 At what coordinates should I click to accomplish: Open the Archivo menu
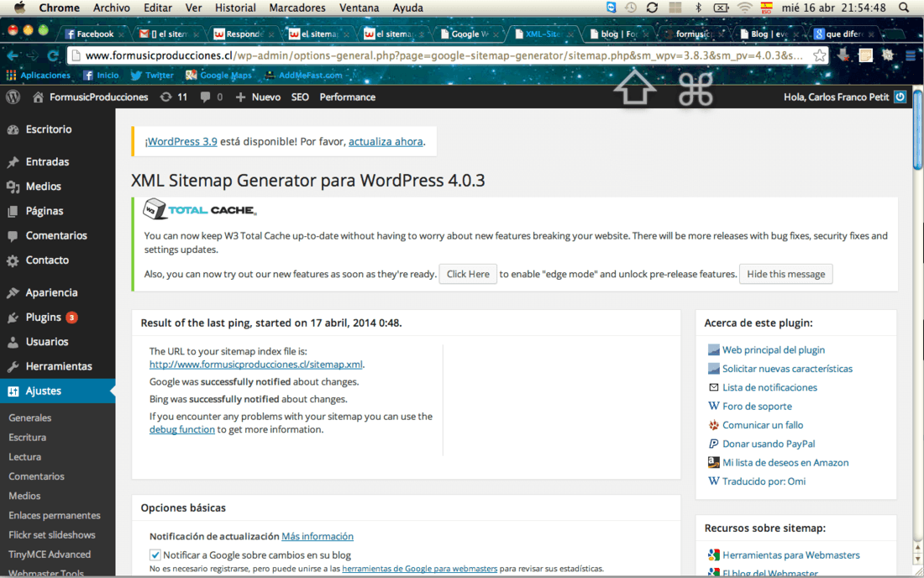click(112, 8)
